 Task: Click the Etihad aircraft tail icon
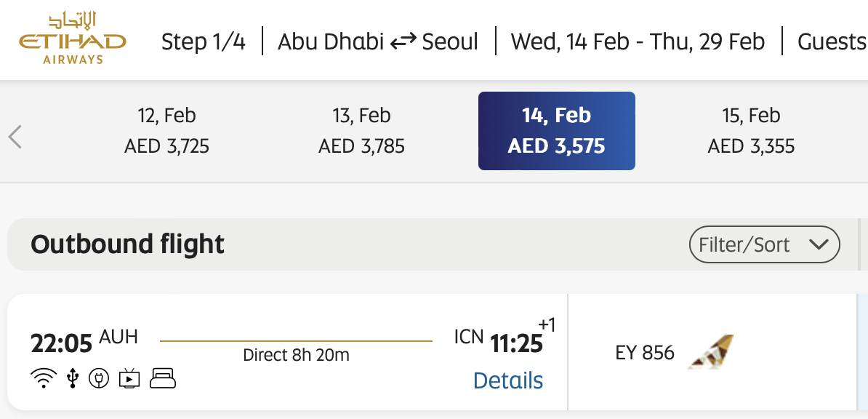710,352
